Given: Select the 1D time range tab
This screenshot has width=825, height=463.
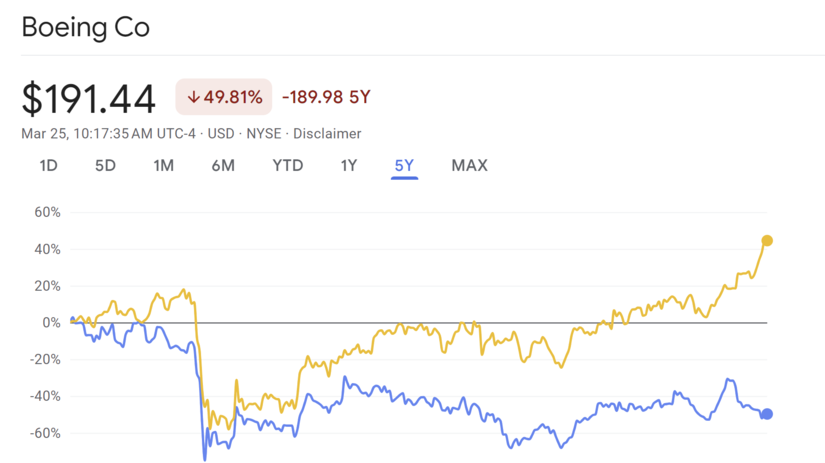Looking at the screenshot, I should (48, 165).
